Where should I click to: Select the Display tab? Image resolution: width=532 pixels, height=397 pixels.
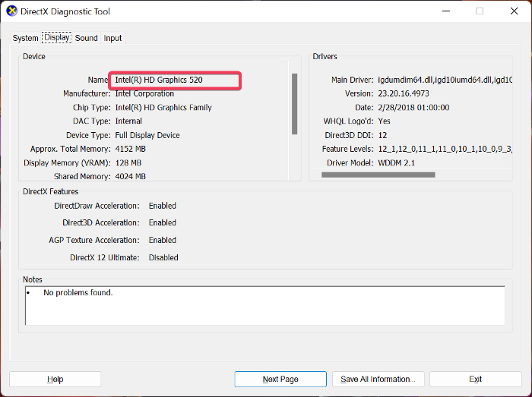(x=56, y=37)
